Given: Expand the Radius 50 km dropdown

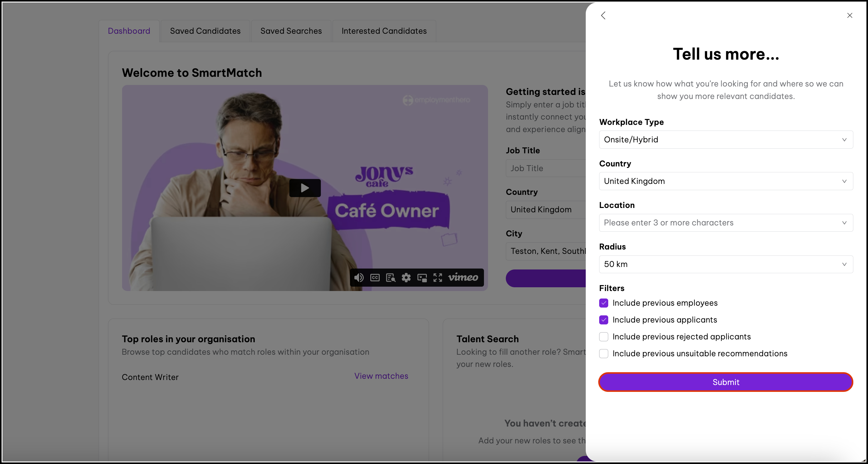Looking at the screenshot, I should [x=726, y=264].
